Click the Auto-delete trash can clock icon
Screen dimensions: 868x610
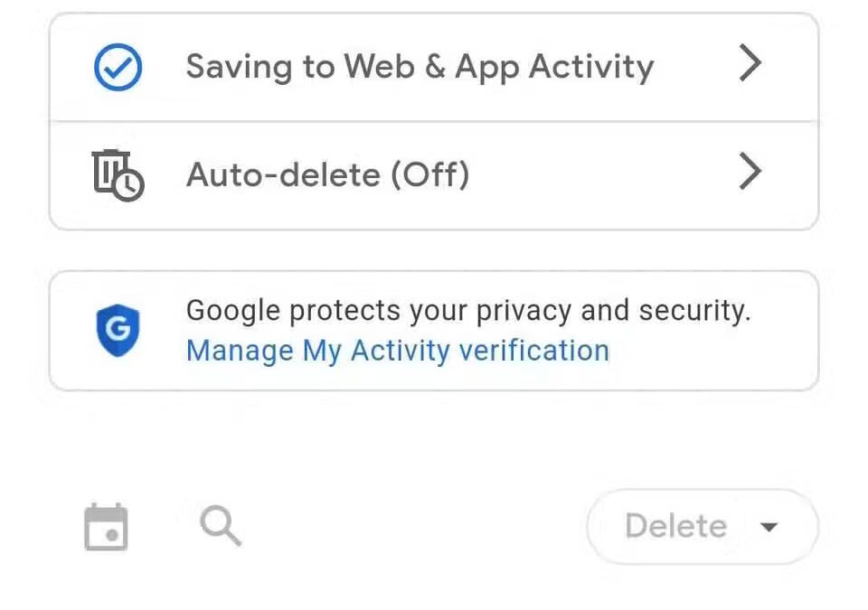coord(118,174)
